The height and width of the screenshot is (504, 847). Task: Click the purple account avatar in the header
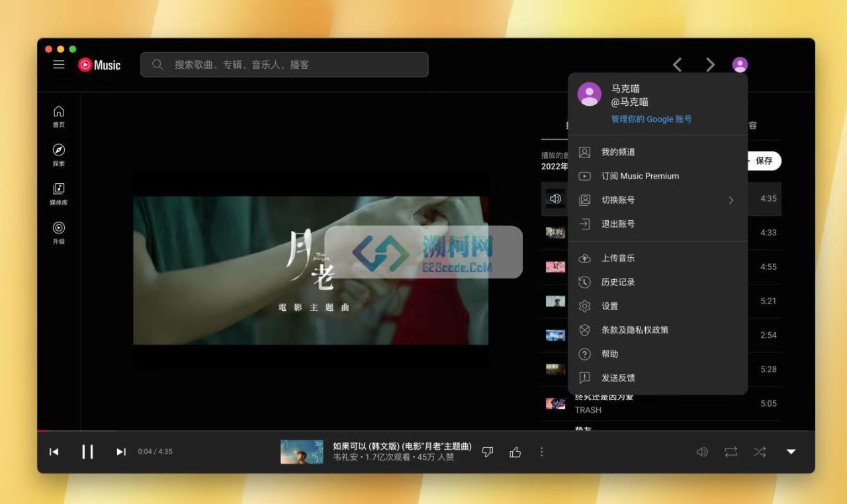(740, 65)
